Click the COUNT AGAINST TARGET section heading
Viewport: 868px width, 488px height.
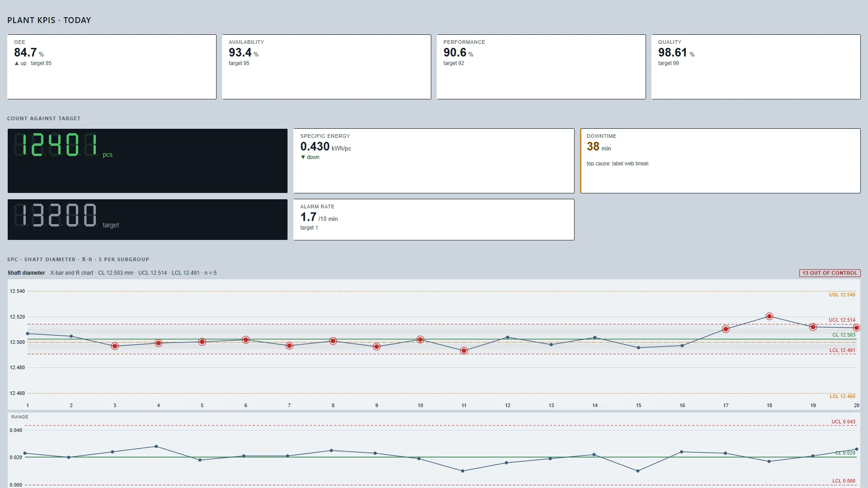point(44,118)
